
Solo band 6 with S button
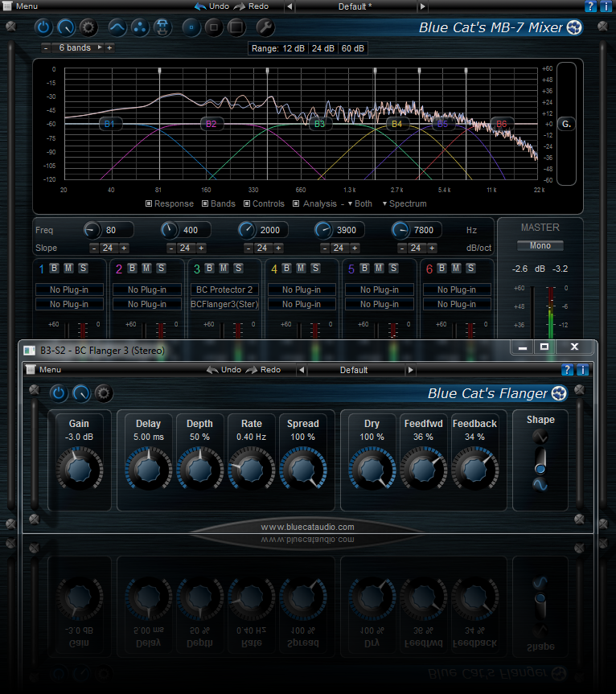pyautogui.click(x=470, y=268)
